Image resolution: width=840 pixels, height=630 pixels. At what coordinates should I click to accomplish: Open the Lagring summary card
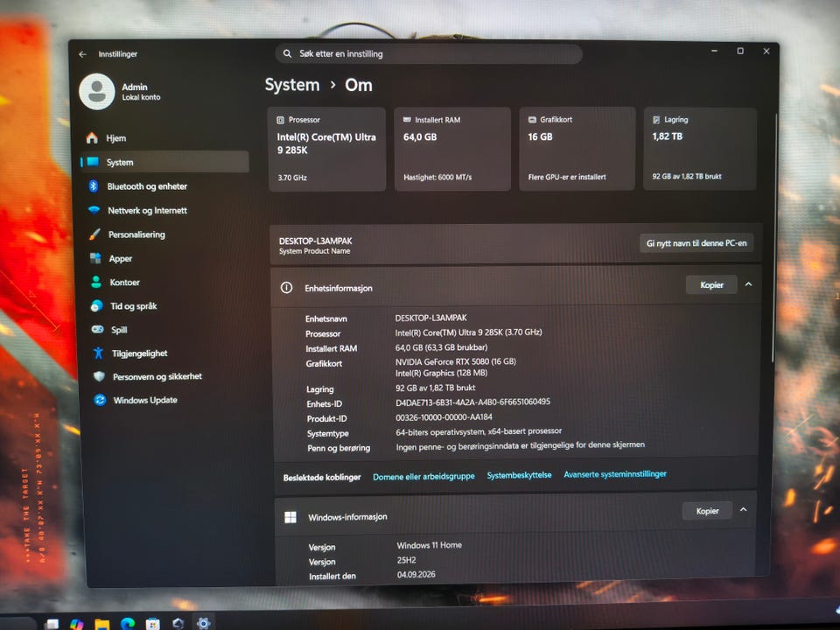(700, 149)
